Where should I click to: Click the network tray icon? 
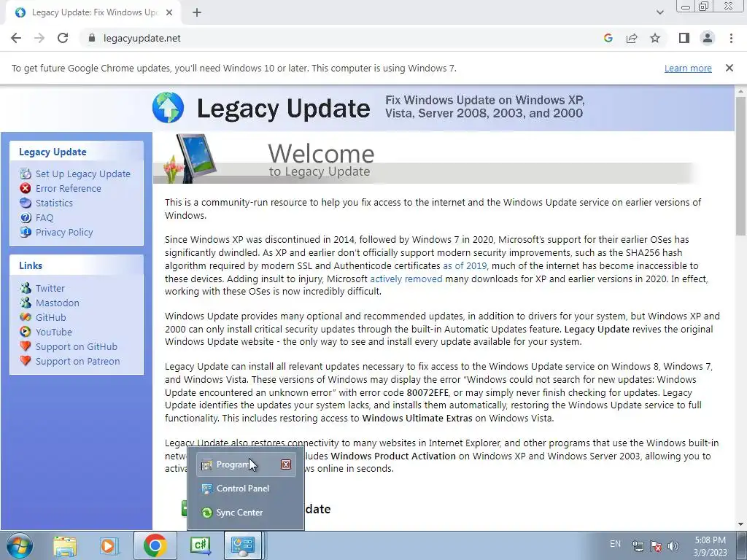(638, 546)
